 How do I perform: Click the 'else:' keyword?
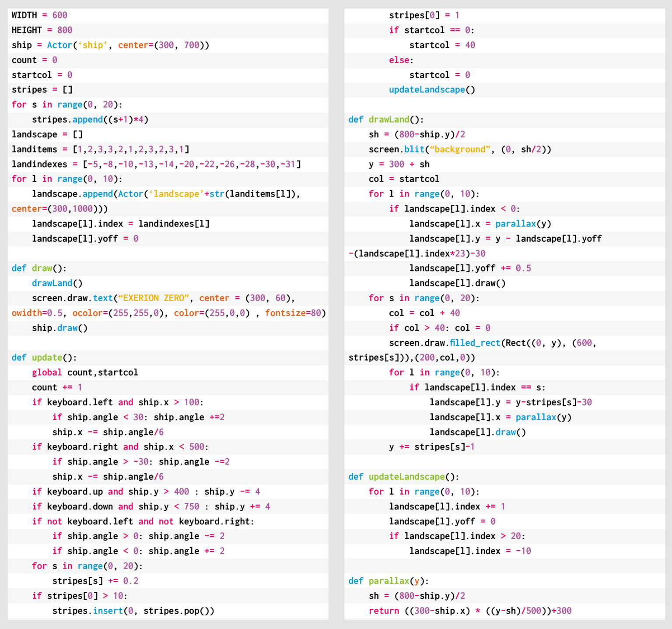coord(401,60)
